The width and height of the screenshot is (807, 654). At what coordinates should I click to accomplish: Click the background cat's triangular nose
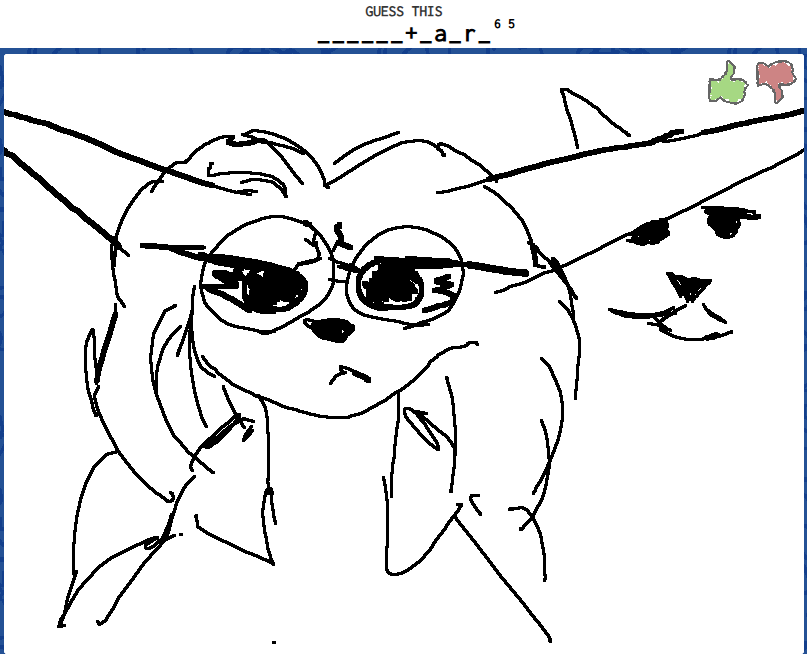pyautogui.click(x=687, y=287)
